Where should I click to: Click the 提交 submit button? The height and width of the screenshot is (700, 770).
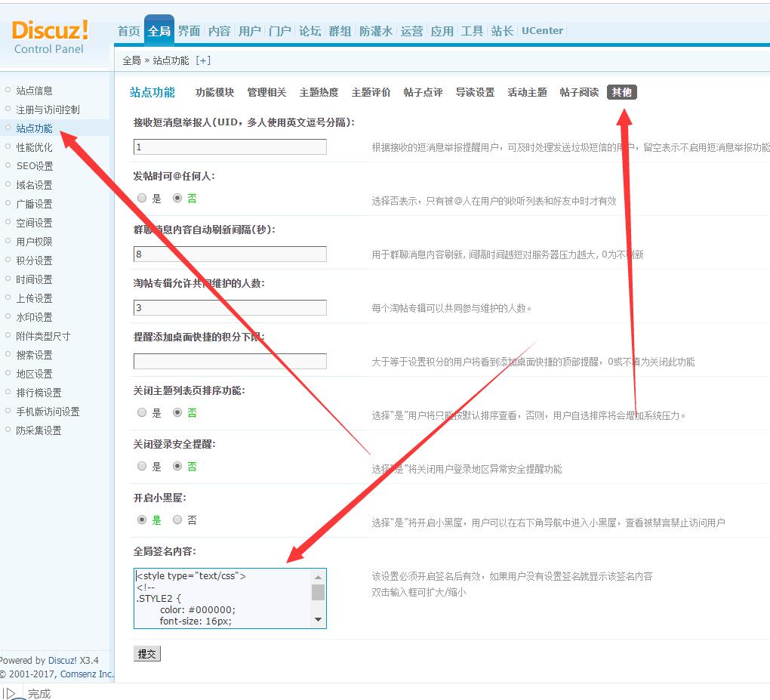click(x=147, y=654)
